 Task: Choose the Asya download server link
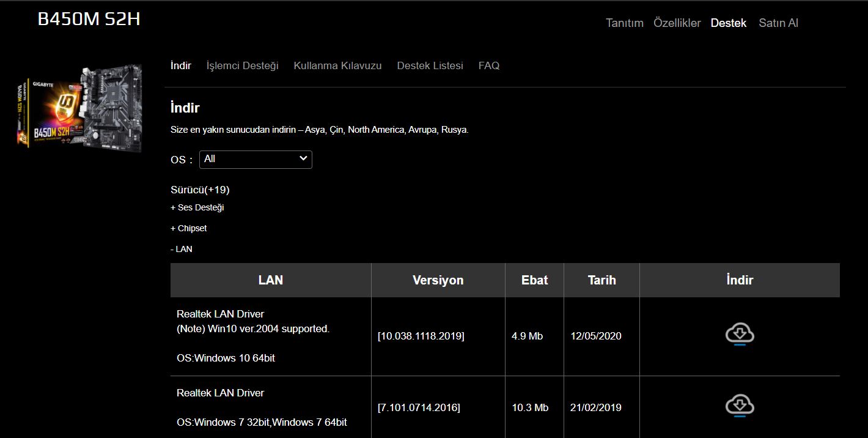point(314,130)
